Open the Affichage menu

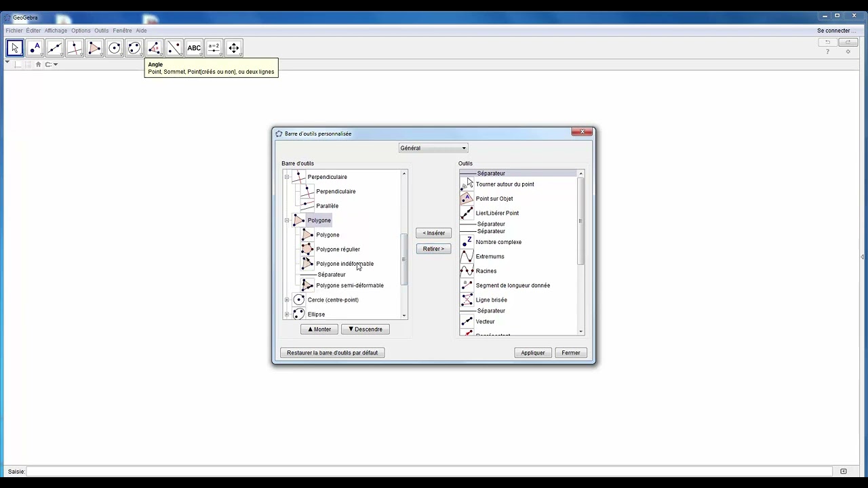click(56, 30)
